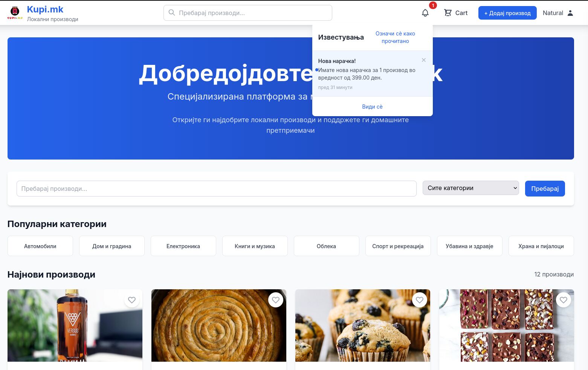
Task: Open the shopping Cart
Action: coord(456,13)
